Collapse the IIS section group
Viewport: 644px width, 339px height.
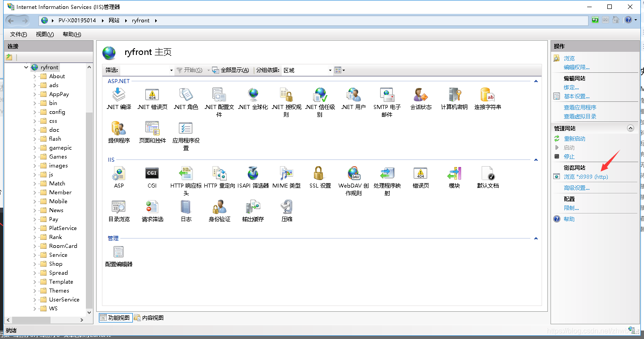click(536, 159)
